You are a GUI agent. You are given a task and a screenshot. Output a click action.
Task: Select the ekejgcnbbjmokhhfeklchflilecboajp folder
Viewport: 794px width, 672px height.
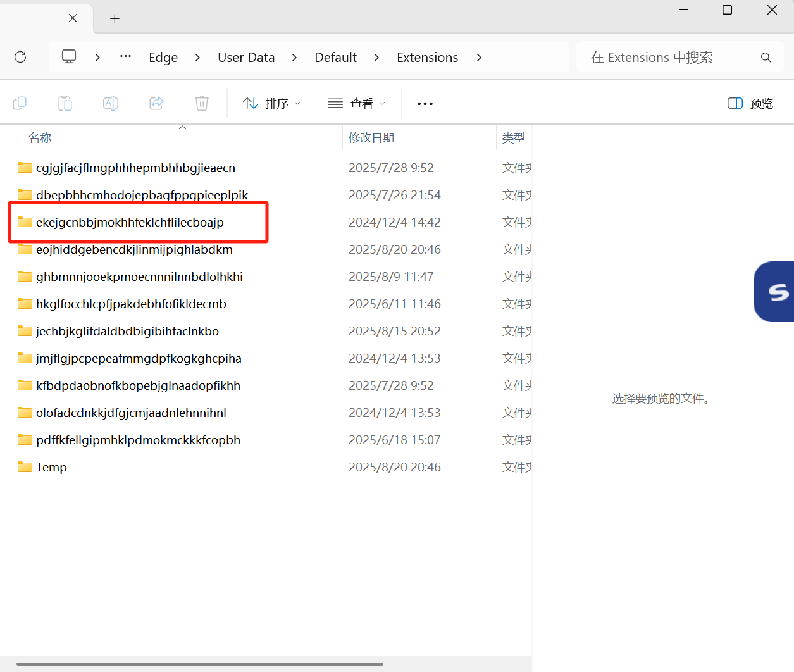tap(130, 222)
